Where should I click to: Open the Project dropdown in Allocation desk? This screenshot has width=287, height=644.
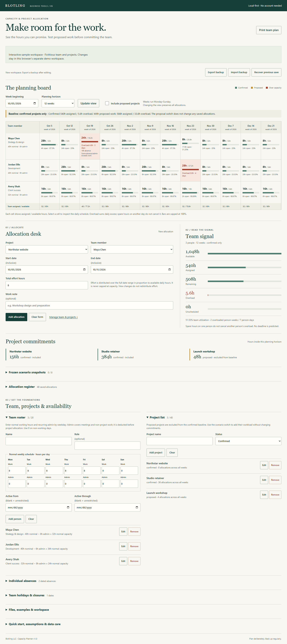click(x=47, y=250)
